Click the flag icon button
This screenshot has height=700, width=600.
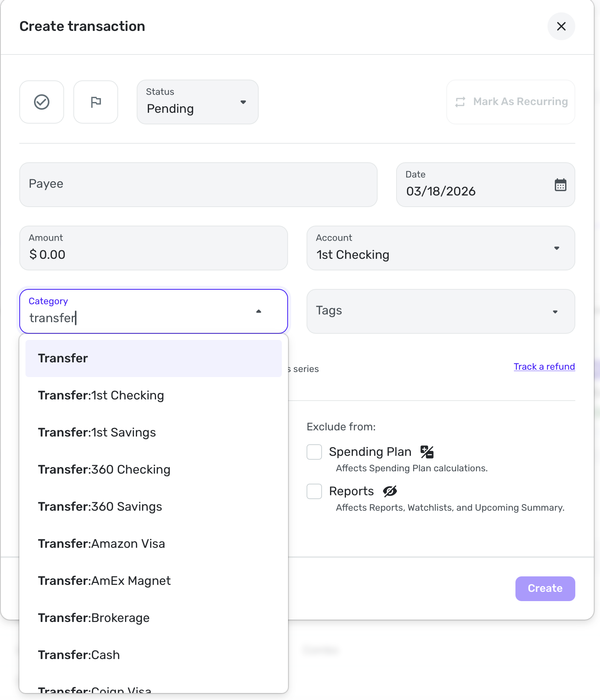pyautogui.click(x=96, y=102)
